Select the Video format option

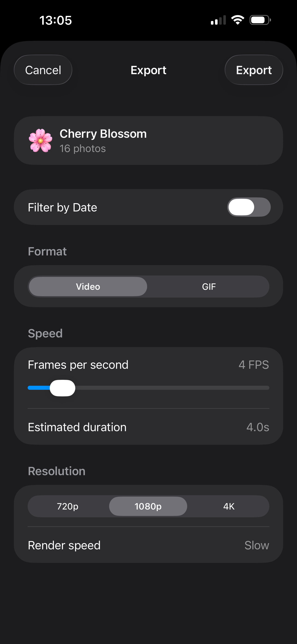click(88, 287)
